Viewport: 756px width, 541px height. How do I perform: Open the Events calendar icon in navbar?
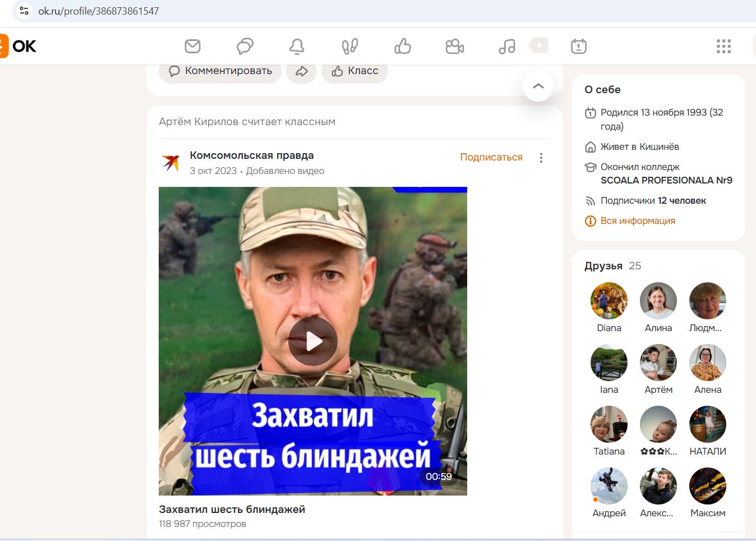(578, 46)
